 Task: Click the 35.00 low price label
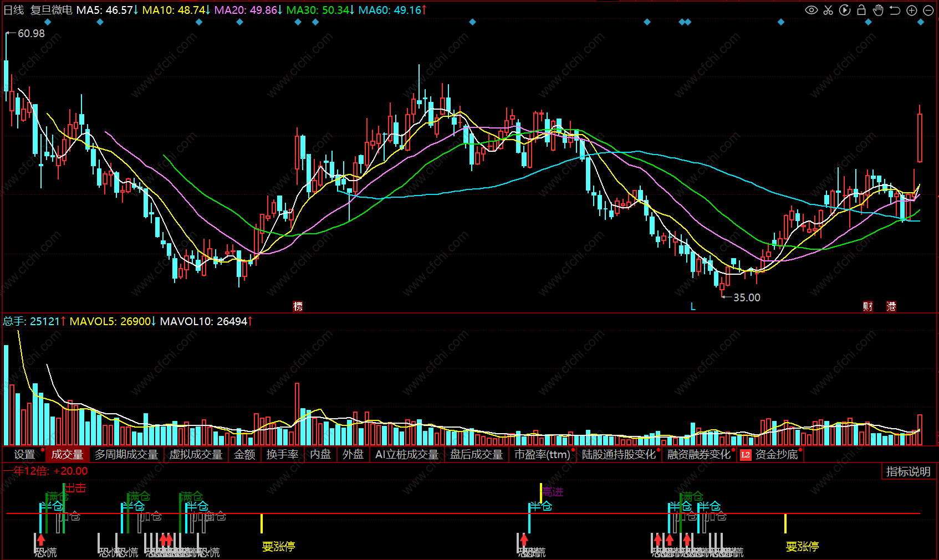tap(747, 297)
